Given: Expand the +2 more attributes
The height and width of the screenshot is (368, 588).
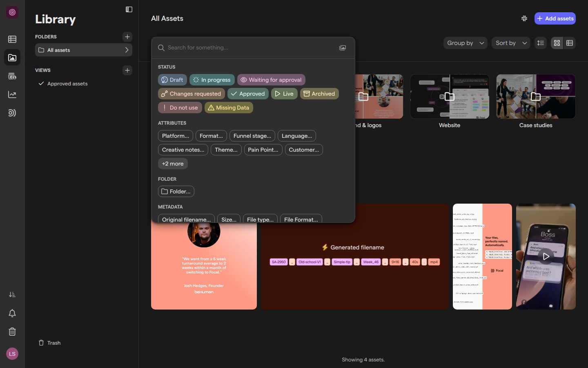Looking at the screenshot, I should [173, 164].
